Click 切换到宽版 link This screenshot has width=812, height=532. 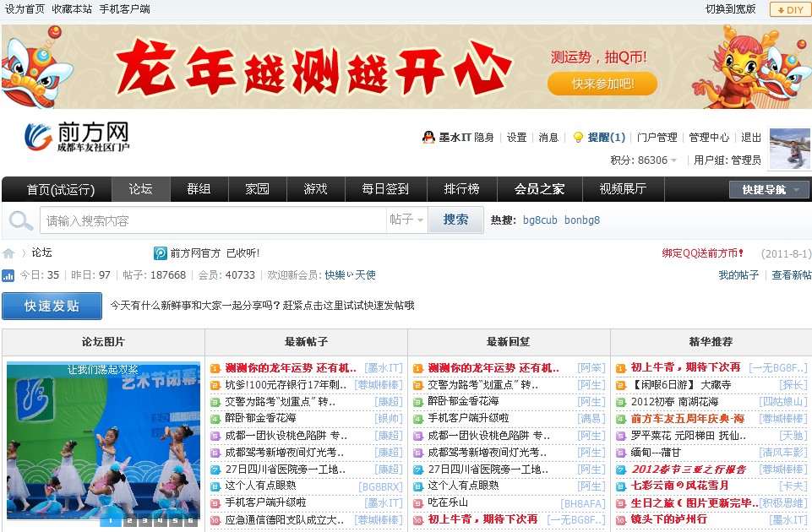pyautogui.click(x=731, y=8)
